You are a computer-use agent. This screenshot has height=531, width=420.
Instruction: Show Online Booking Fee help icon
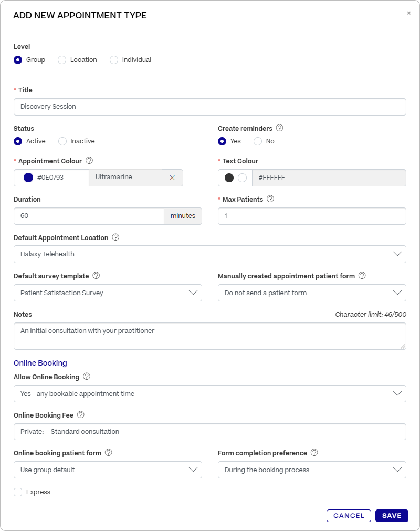coord(81,414)
